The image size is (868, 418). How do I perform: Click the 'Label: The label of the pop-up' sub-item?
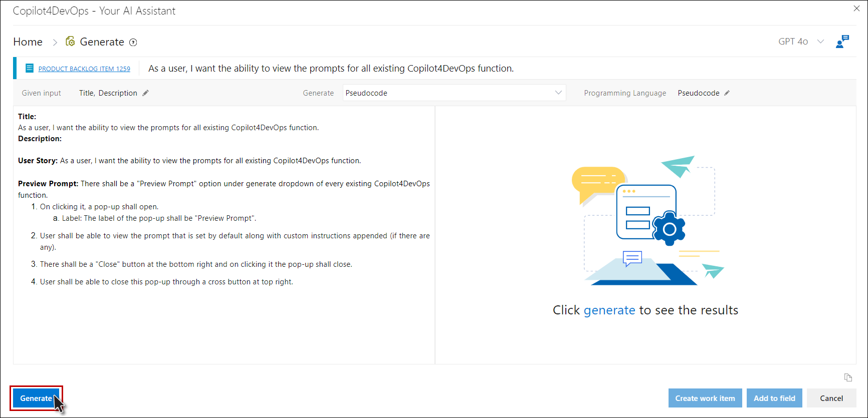pos(159,218)
